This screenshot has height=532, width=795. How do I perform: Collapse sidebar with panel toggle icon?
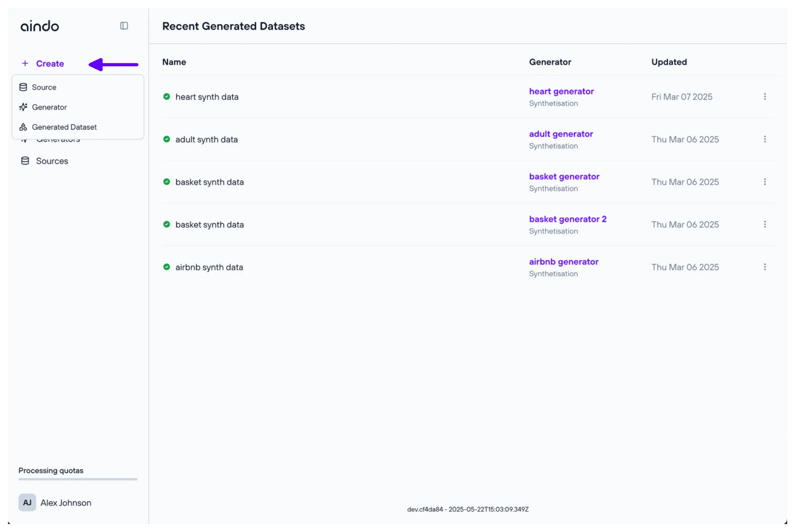click(124, 26)
